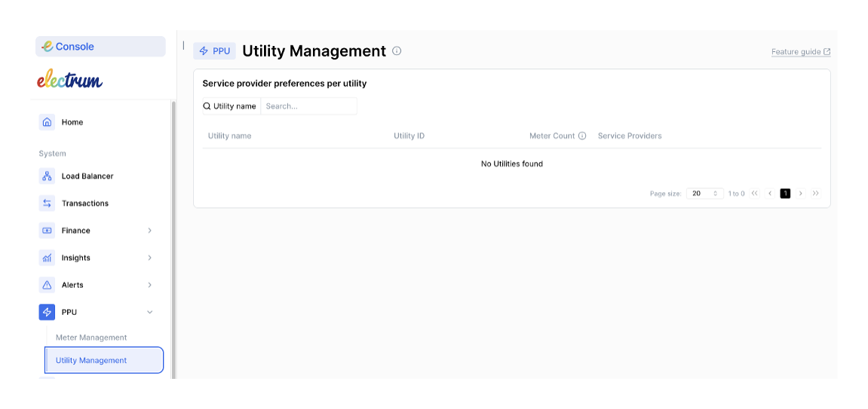Open the PPU menu label
868x409 pixels.
click(x=69, y=313)
